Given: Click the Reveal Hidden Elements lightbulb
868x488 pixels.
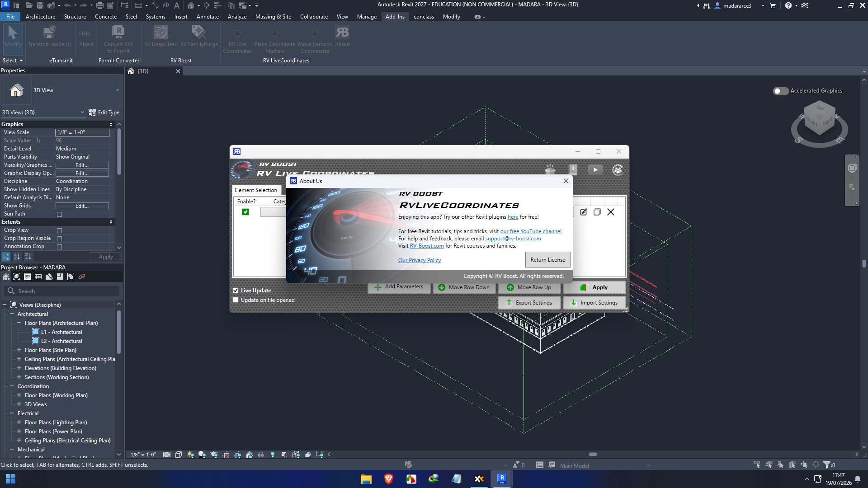Looking at the screenshot, I should click(x=273, y=455).
